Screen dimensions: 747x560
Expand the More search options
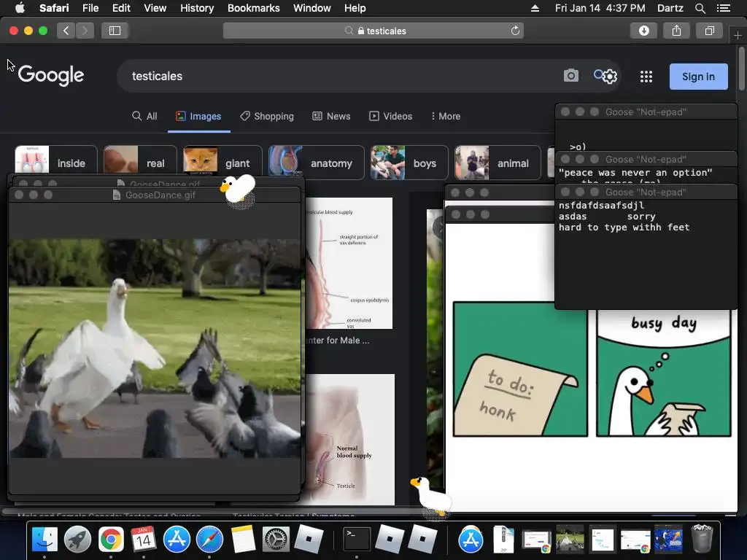coord(446,116)
